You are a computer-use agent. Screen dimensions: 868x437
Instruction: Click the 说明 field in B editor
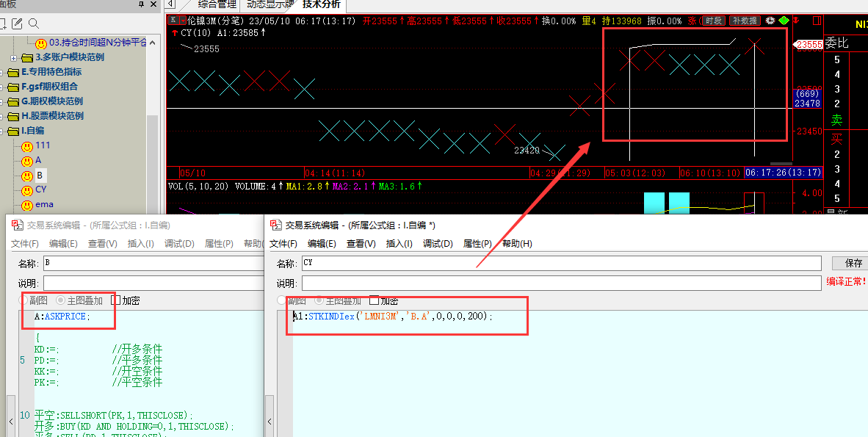coord(154,283)
